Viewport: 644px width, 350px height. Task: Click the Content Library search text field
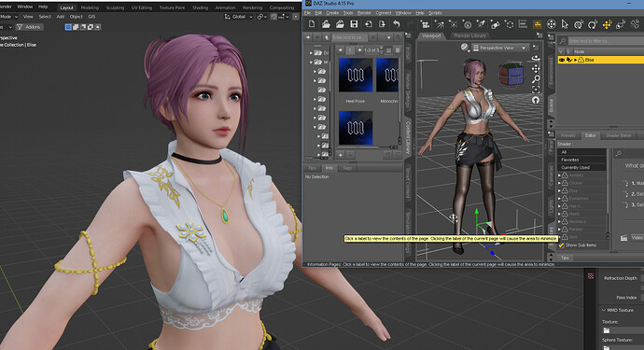pos(349,37)
